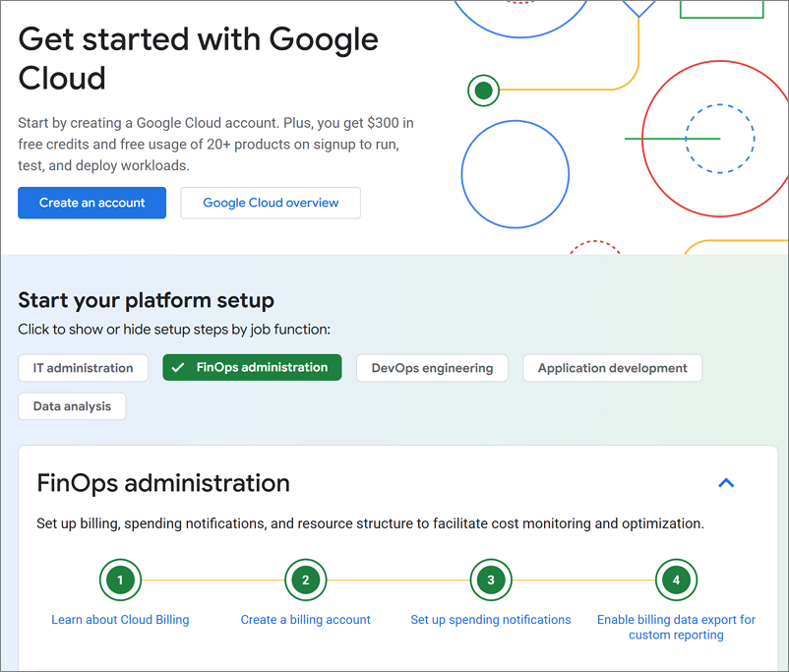Open Create a billing account link

pyautogui.click(x=305, y=620)
